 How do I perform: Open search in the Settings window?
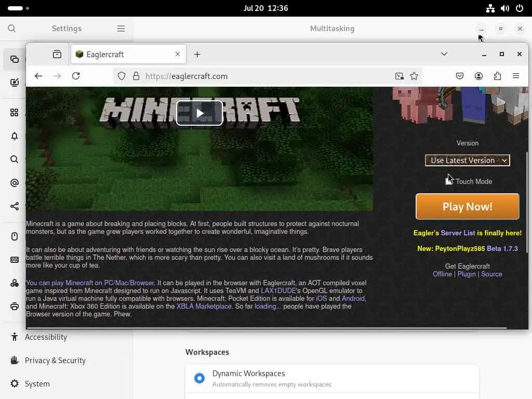tap(11, 28)
